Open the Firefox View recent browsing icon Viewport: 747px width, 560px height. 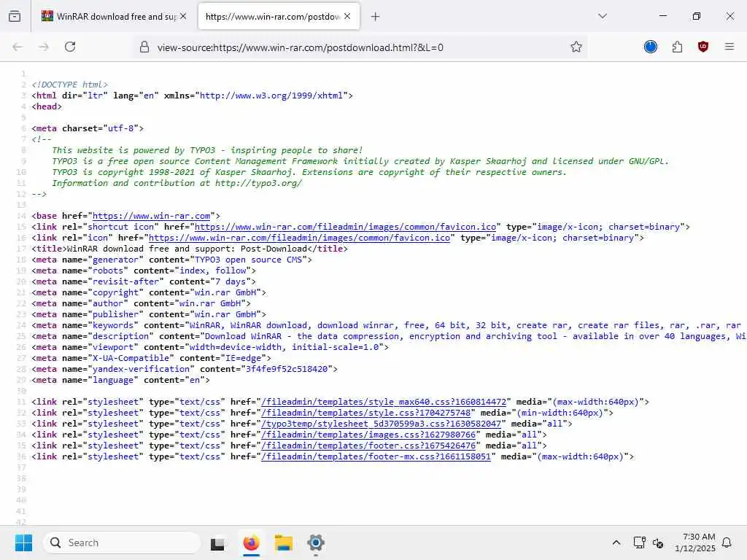pos(15,17)
